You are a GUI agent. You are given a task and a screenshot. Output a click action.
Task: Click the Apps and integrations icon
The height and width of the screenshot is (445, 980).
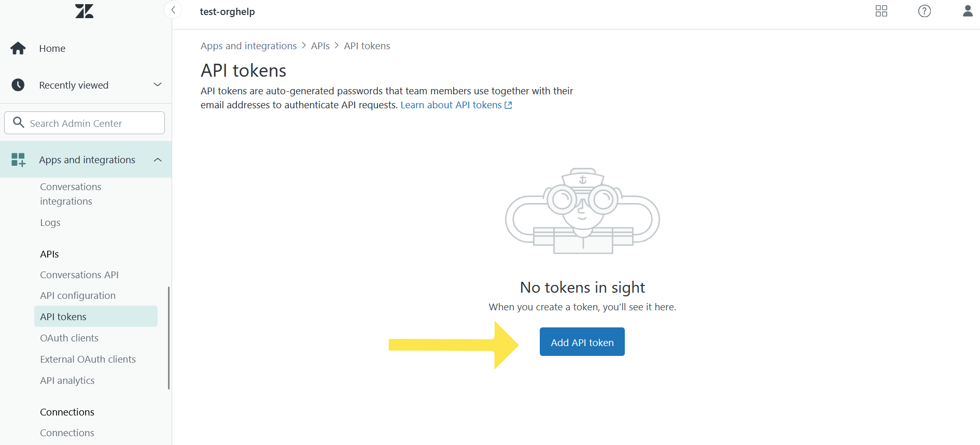coord(18,160)
